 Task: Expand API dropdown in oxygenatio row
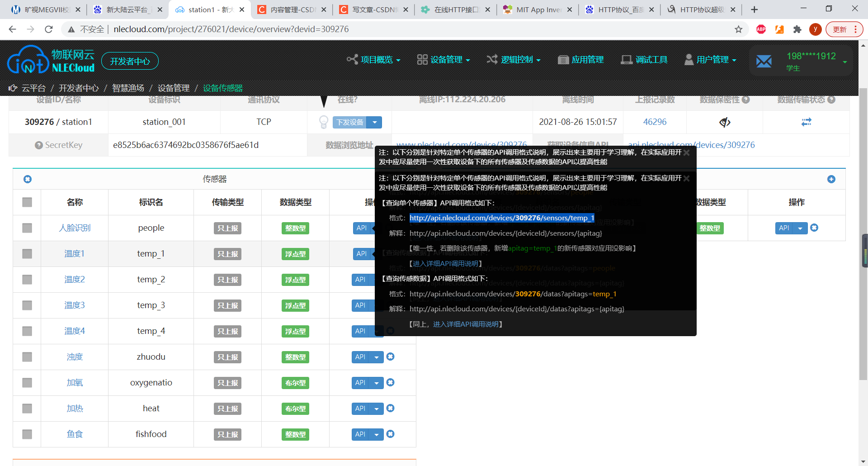[377, 383]
